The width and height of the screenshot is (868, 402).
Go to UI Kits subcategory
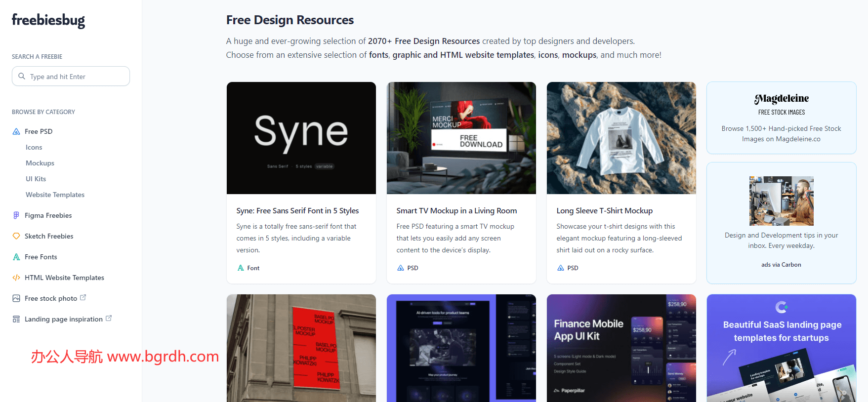click(x=36, y=179)
